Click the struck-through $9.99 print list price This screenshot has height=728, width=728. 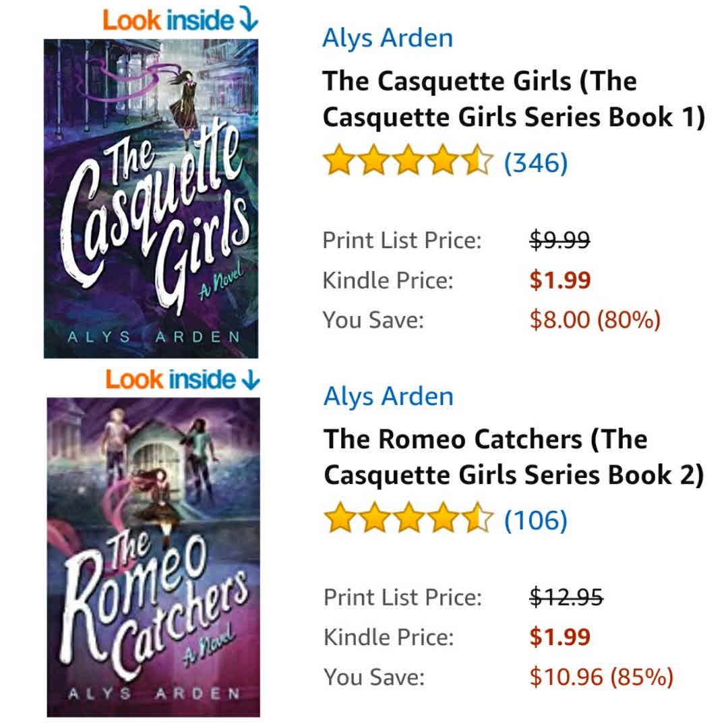[x=559, y=240]
